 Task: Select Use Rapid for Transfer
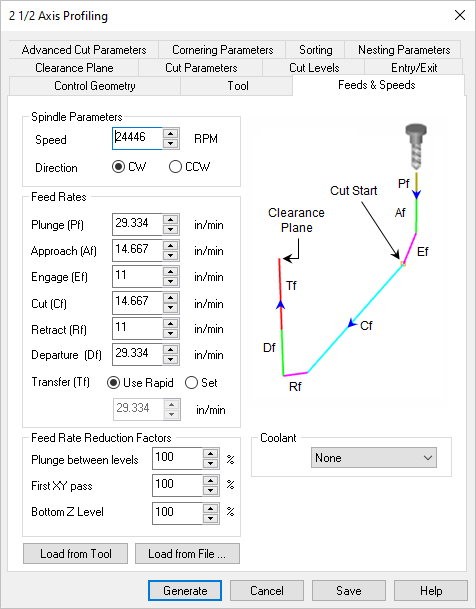[140, 383]
